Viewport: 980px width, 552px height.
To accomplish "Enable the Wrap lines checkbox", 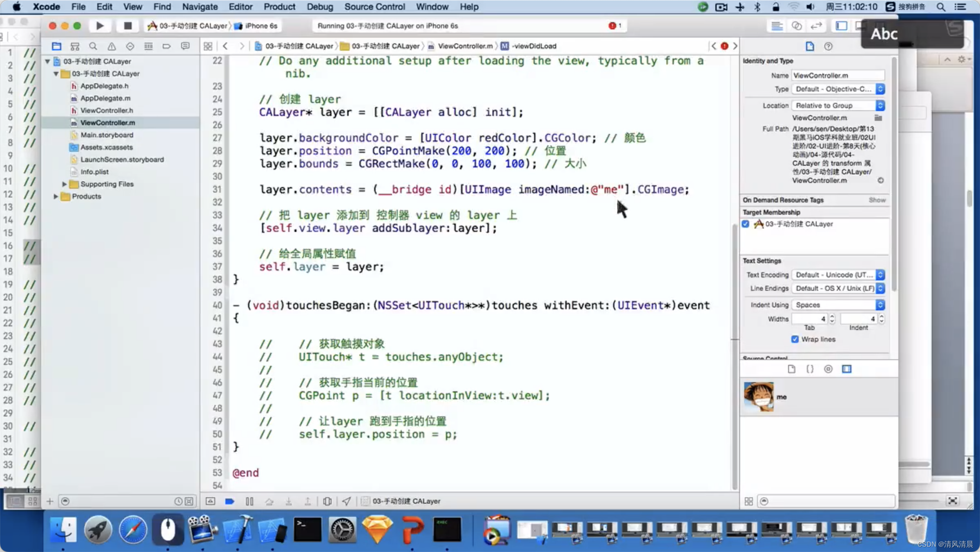I will click(795, 339).
